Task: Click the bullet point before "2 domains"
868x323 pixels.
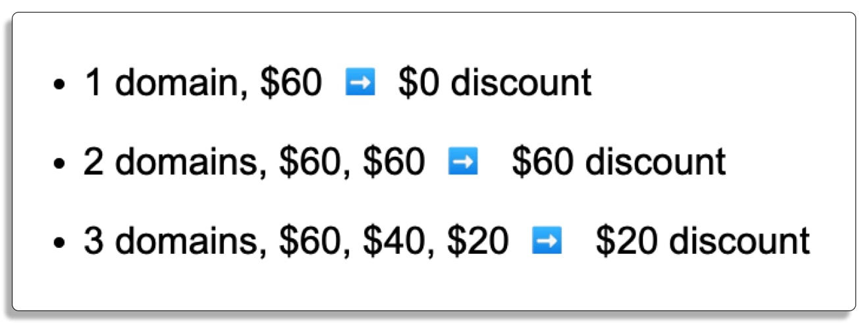Action: 60,164
